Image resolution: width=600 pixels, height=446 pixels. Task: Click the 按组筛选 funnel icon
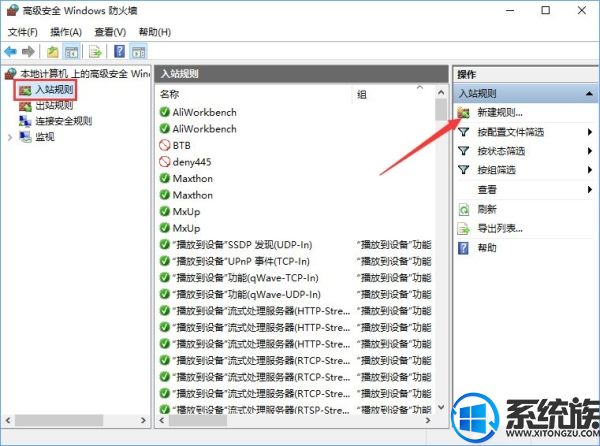click(x=464, y=170)
